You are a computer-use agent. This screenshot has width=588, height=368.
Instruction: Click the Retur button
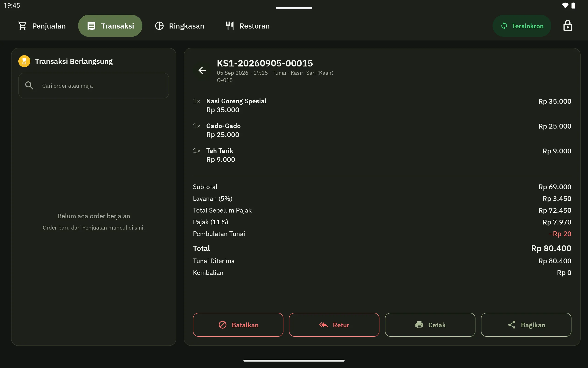(x=334, y=325)
